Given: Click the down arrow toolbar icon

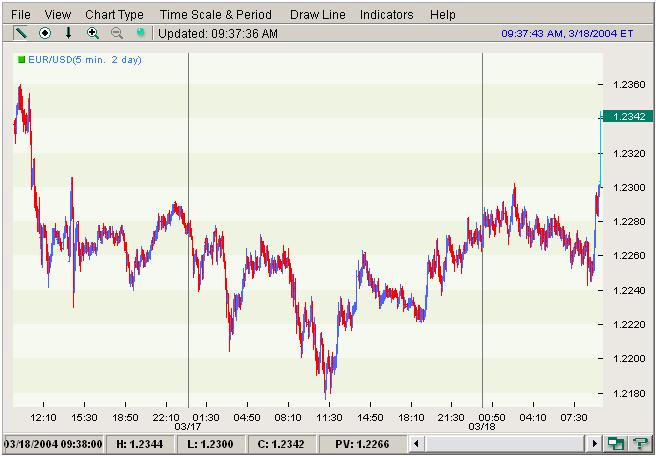Looking at the screenshot, I should (x=69, y=33).
